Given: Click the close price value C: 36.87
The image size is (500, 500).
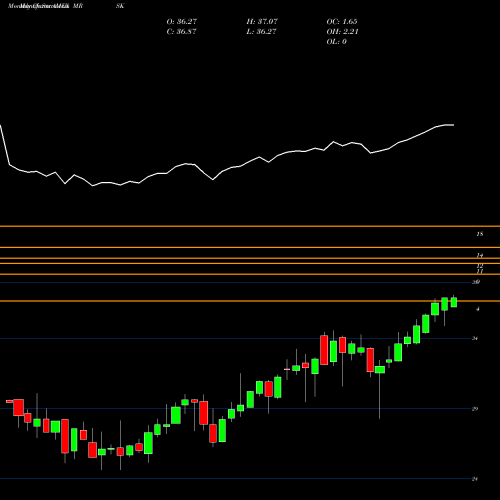Looking at the screenshot, I should click(181, 32).
